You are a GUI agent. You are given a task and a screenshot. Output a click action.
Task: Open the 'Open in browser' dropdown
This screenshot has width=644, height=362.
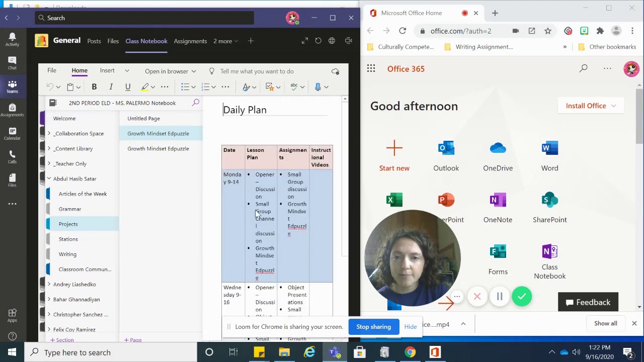point(171,71)
